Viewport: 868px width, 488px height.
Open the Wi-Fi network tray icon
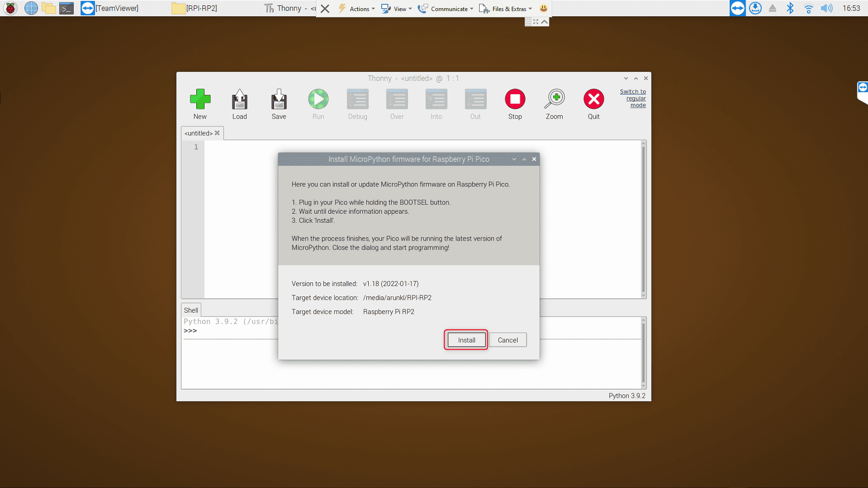(x=808, y=8)
